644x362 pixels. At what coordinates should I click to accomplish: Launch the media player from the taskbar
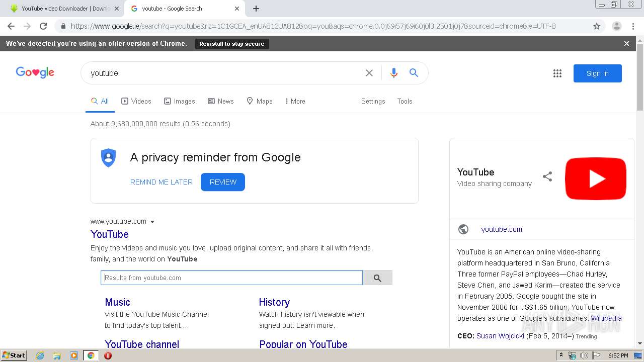coord(74,355)
